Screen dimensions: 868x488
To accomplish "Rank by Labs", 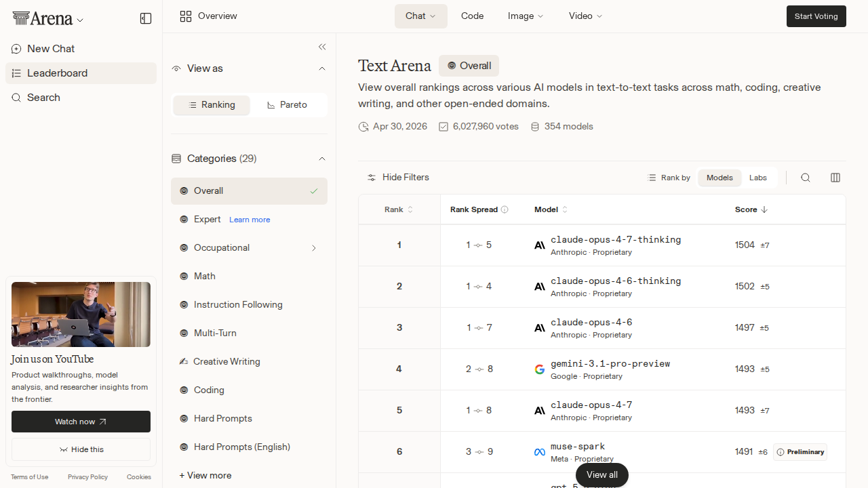I will point(758,178).
